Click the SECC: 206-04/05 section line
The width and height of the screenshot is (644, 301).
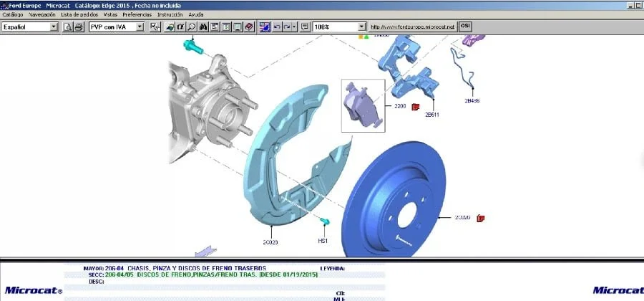(203, 274)
